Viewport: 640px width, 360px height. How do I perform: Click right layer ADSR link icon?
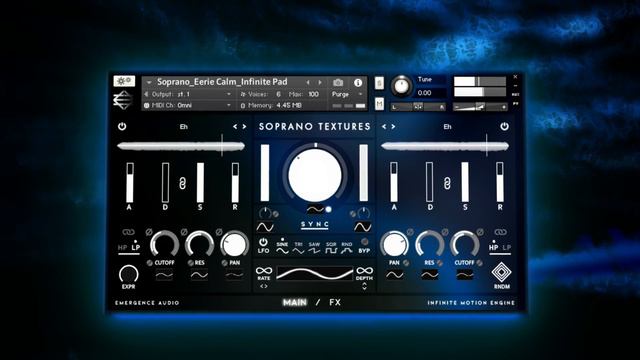click(x=447, y=183)
